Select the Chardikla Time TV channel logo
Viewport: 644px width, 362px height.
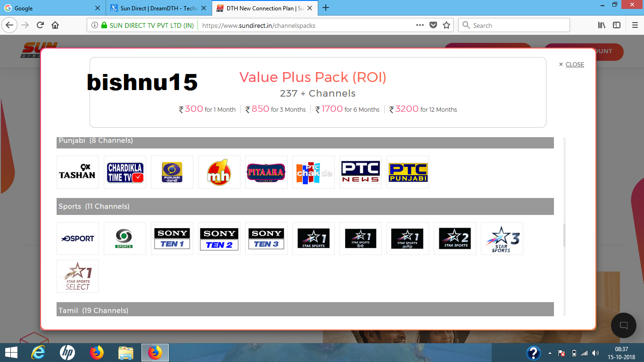point(125,172)
